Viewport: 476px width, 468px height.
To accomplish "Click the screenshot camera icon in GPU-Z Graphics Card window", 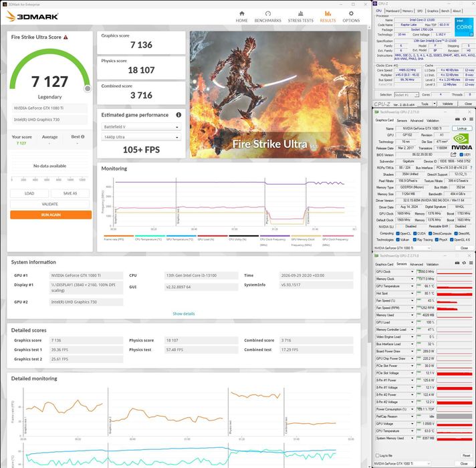I will click(457, 119).
